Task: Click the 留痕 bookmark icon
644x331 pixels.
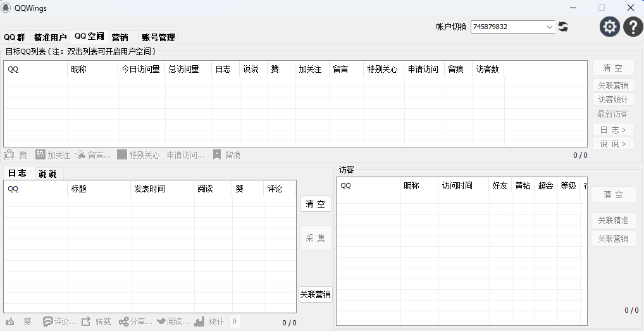Action: (x=217, y=154)
